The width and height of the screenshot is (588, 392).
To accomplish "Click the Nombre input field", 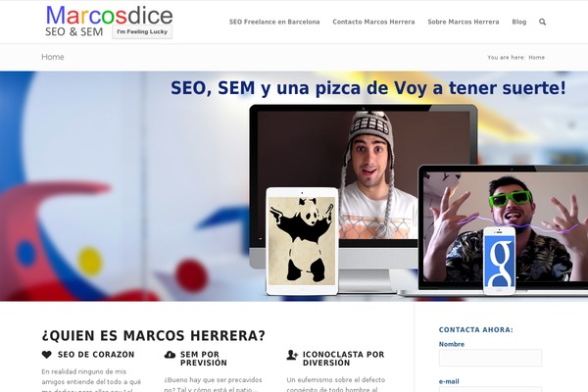I will tap(490, 358).
